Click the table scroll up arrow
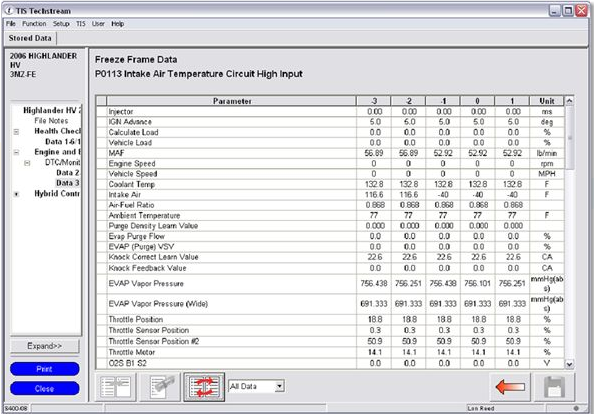The width and height of the screenshot is (594, 414). (x=569, y=101)
